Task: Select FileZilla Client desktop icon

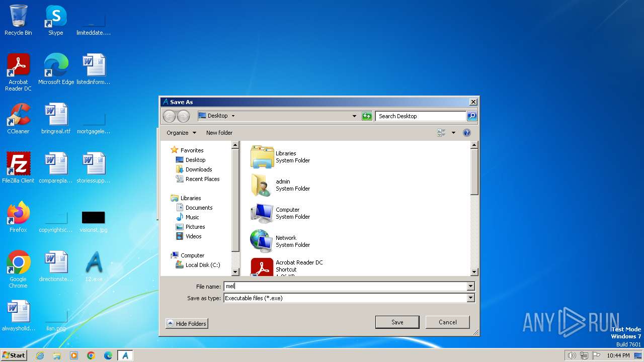Action: tap(18, 168)
